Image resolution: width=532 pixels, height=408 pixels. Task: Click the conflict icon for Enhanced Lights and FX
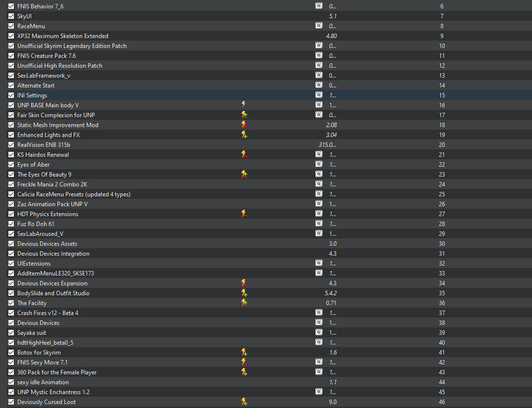(x=244, y=135)
